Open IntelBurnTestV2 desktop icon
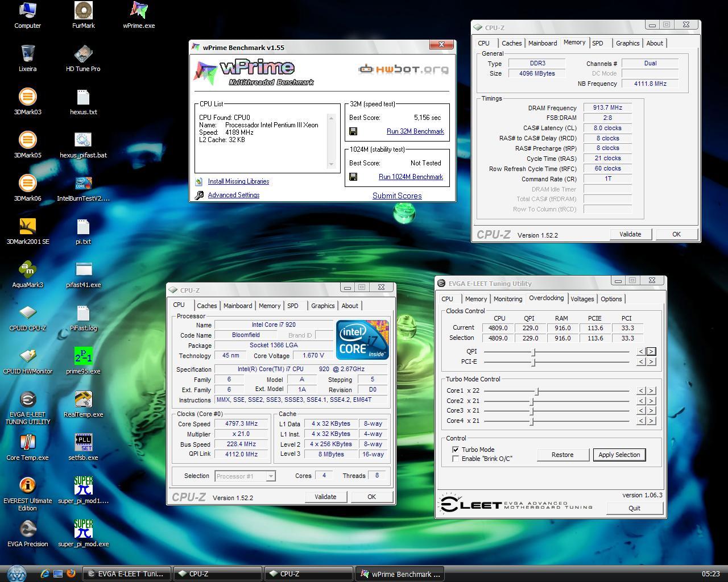Screen dimensions: 728x582 click(83, 188)
